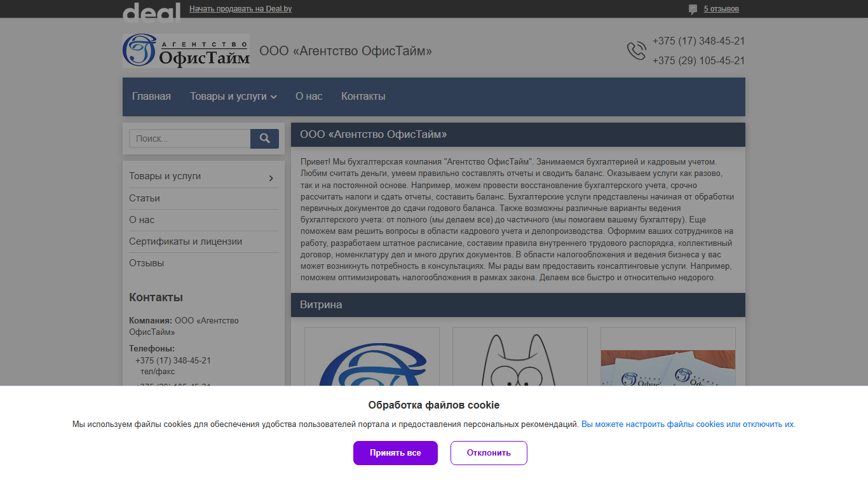Click the Deal logo in top bar
Screen dimensions: 868x488
coord(151,11)
